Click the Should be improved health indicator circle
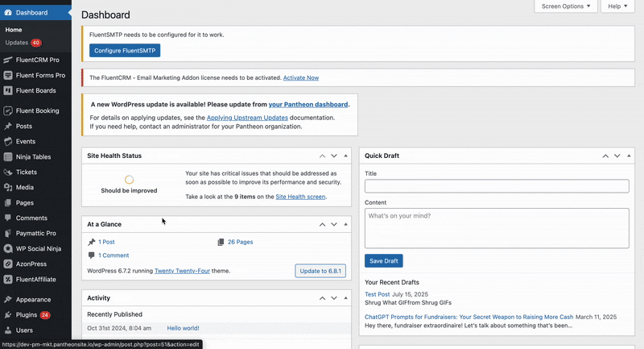Screen dimensions: 644x349 pyautogui.click(x=129, y=180)
